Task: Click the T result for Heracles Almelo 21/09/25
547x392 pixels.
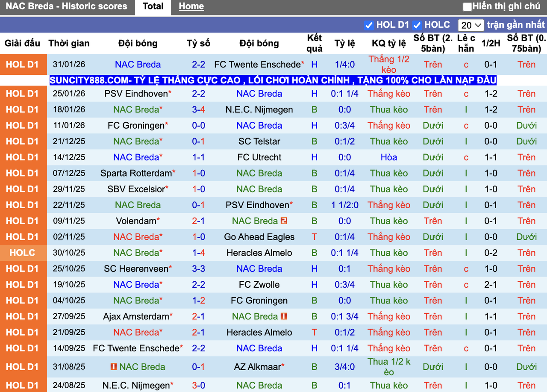Action: pos(315,333)
